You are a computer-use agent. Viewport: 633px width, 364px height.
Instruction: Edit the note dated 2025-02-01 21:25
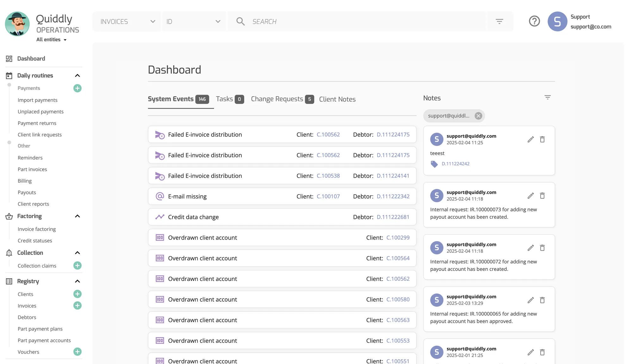coord(531,352)
